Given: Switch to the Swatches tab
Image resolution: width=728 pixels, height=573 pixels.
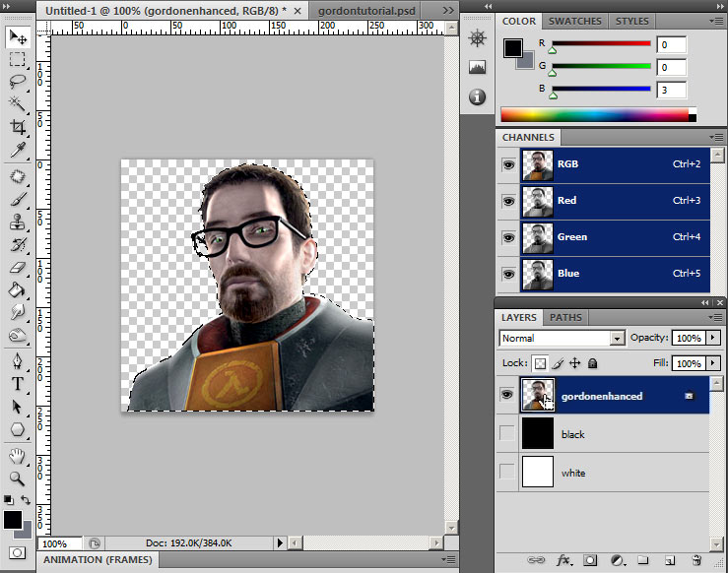Looking at the screenshot, I should [x=574, y=22].
